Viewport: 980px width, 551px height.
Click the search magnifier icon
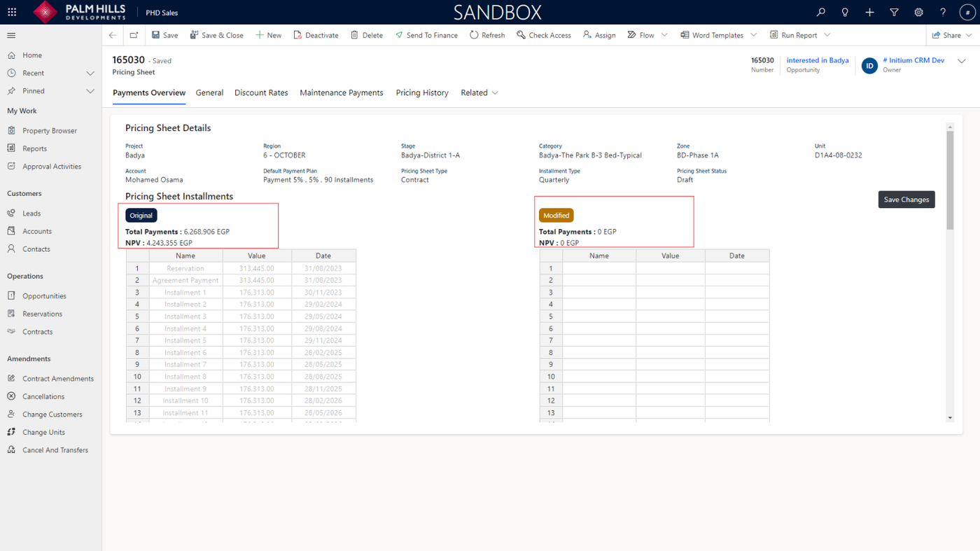(x=820, y=12)
